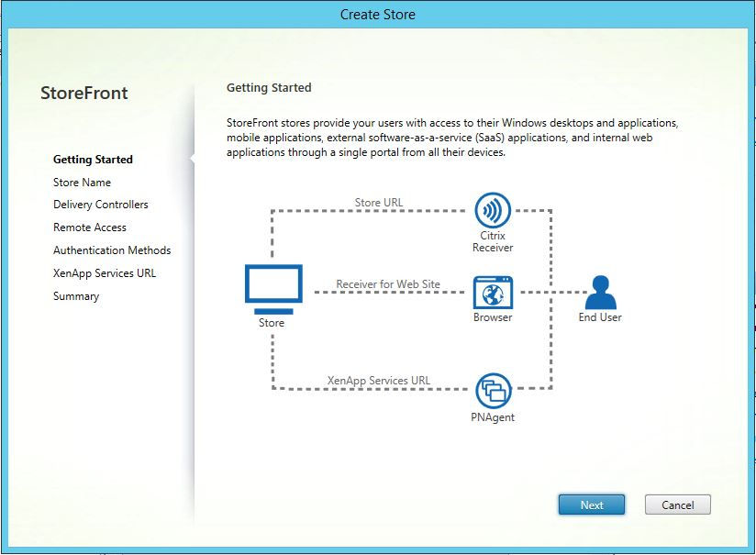Click the Browser globe icon
The width and height of the screenshot is (756, 555).
tap(493, 293)
